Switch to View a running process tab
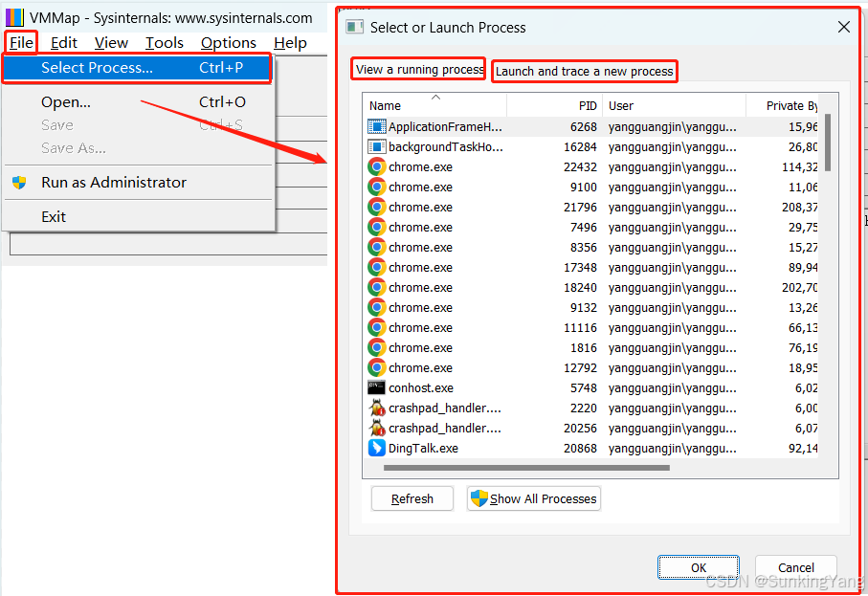This screenshot has width=868, height=596. (419, 69)
